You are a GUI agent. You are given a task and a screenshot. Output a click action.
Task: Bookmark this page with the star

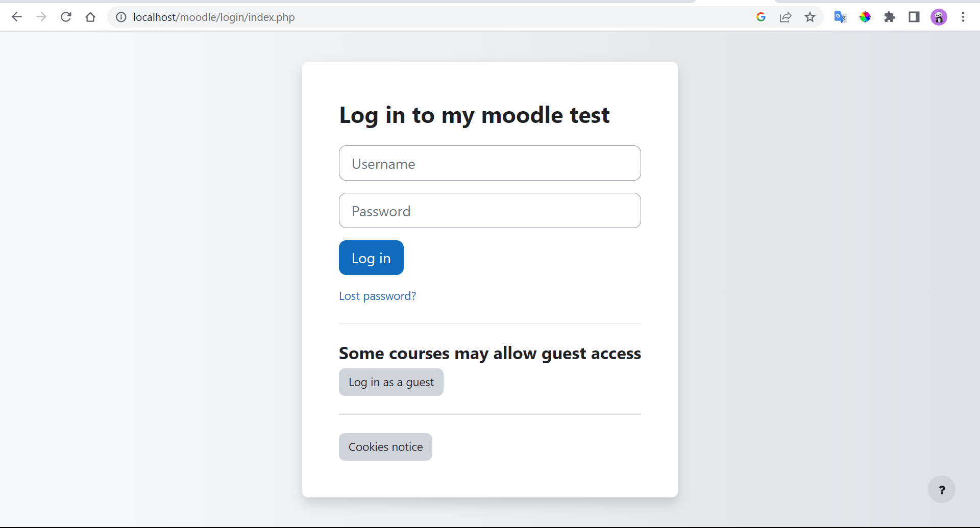(810, 17)
